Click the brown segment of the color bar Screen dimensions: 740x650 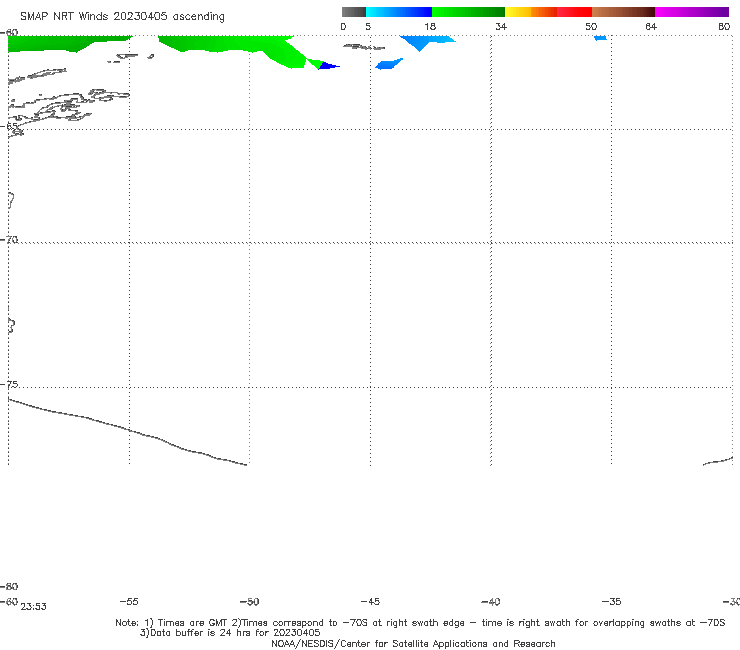(623, 12)
